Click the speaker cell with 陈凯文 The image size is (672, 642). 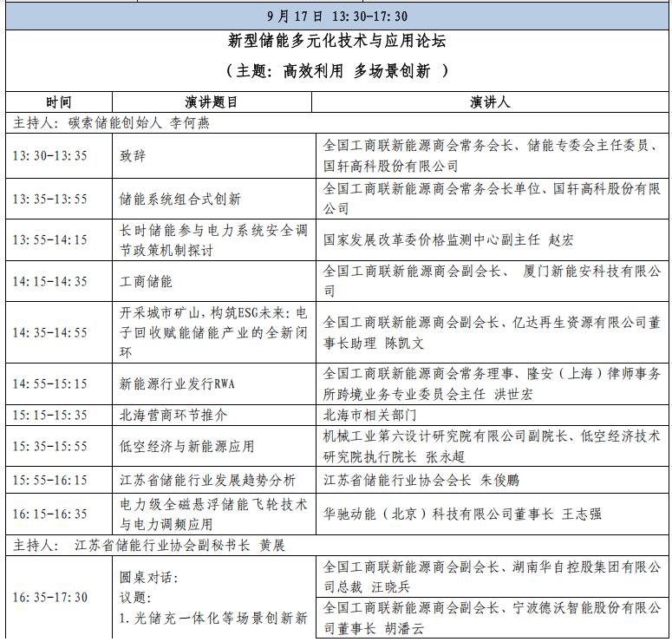tap(492, 332)
